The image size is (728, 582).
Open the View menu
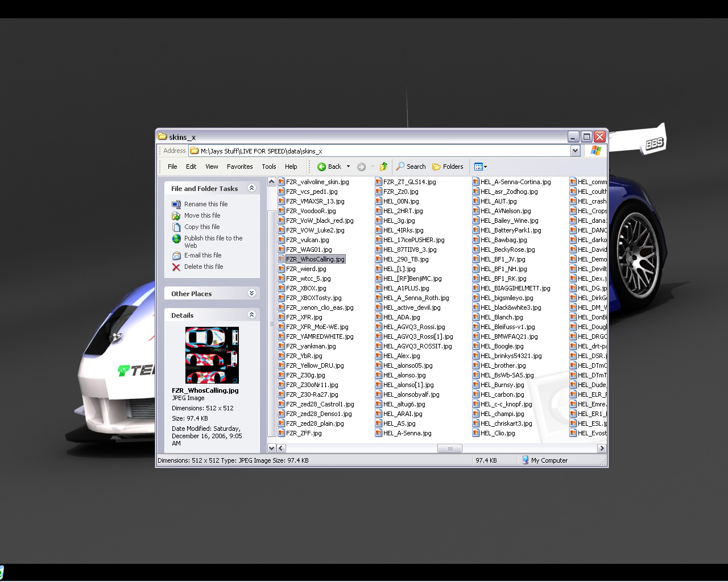coord(212,167)
